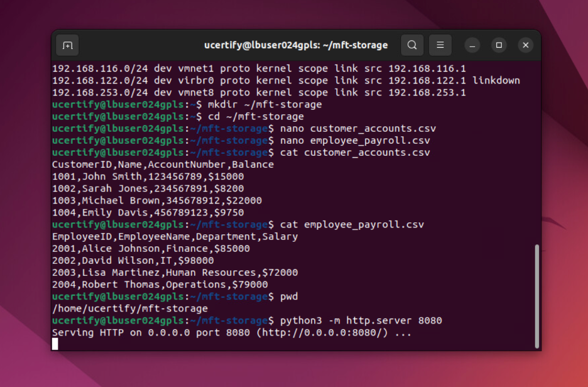Click '1002,Sarah Jones,234567891,$8200' row
Viewport: 588px width, 387px height.
coord(148,188)
